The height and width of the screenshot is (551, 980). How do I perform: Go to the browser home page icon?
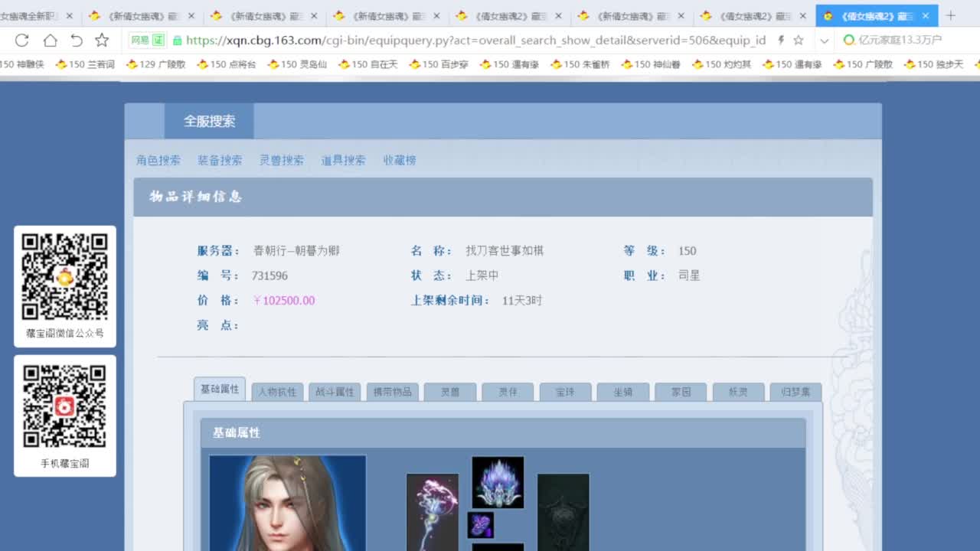(x=50, y=41)
